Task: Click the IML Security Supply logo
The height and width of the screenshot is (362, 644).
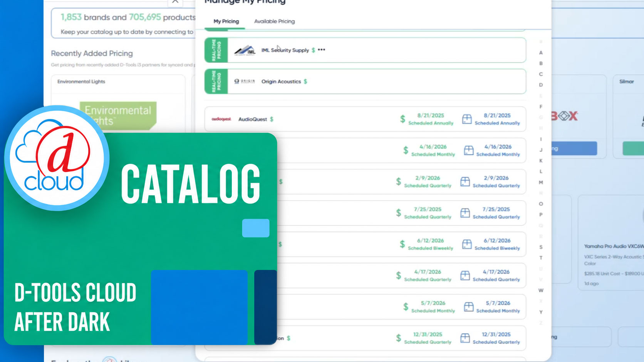Action: 245,50
